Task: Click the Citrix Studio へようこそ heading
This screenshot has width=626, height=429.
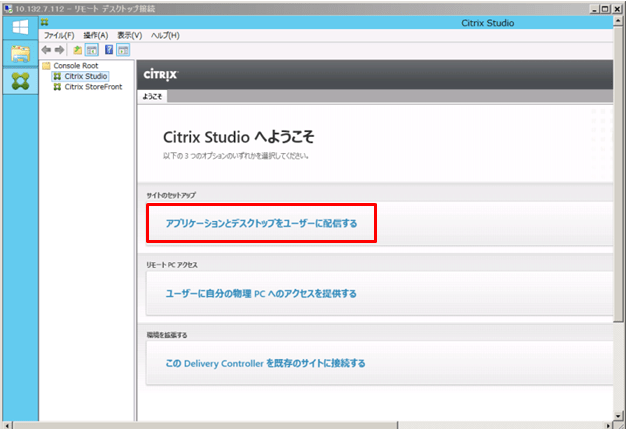Action: (239, 137)
